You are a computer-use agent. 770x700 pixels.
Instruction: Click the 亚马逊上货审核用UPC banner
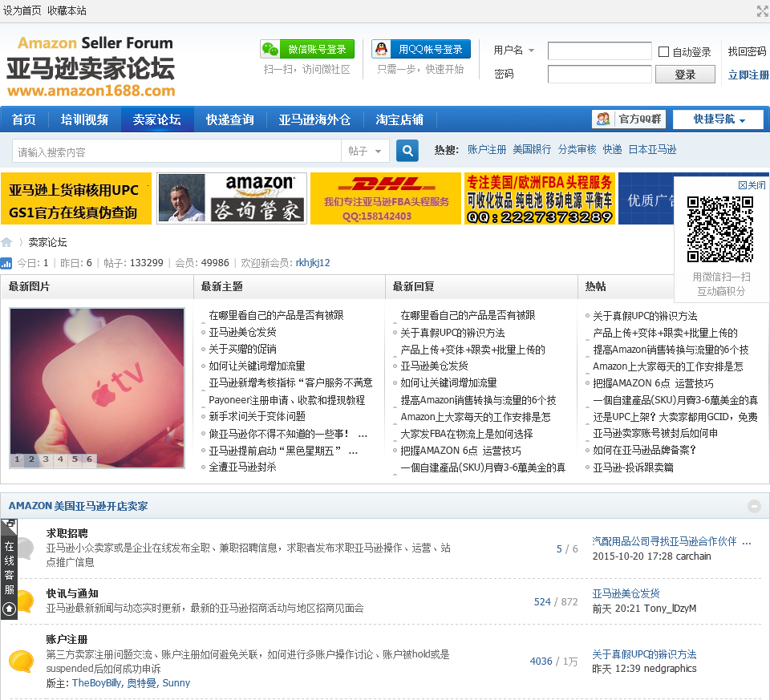click(76, 198)
